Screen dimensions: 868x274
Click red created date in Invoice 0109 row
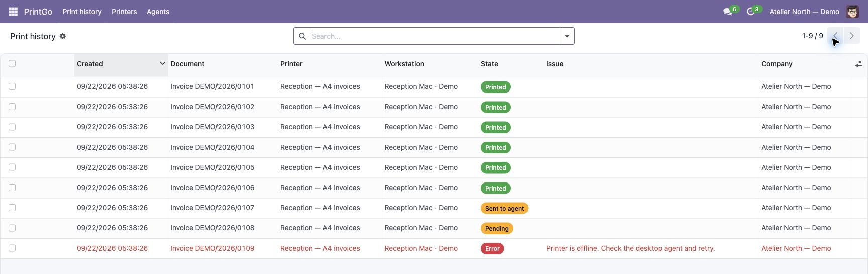coord(112,248)
